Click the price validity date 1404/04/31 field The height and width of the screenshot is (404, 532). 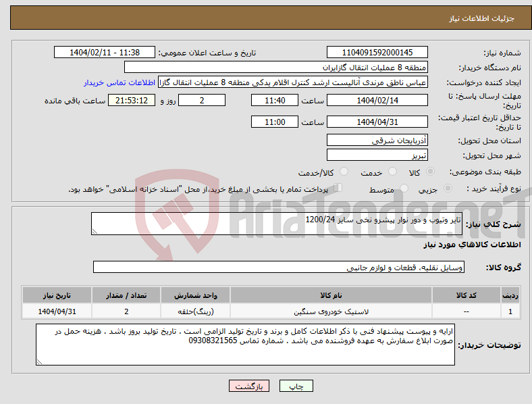point(377,122)
